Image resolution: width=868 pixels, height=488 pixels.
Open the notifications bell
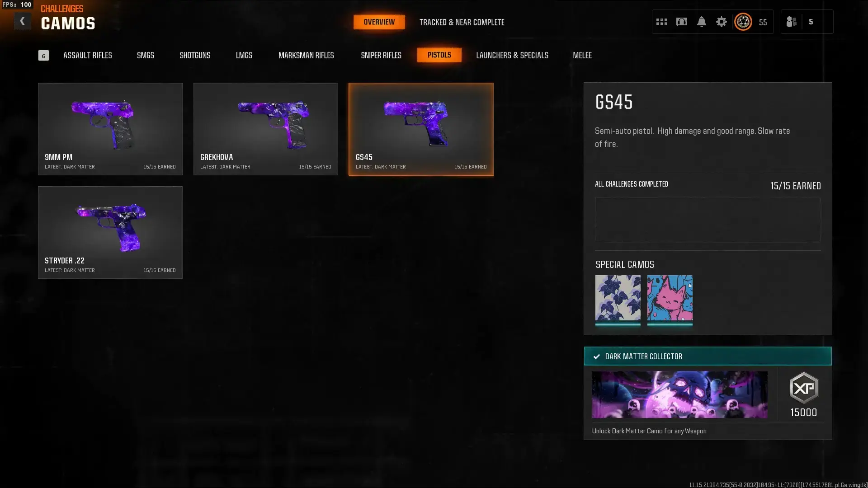pos(701,22)
